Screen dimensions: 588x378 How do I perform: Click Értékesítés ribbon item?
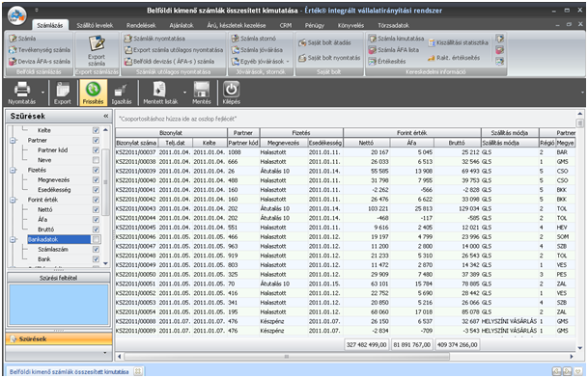pos(387,62)
